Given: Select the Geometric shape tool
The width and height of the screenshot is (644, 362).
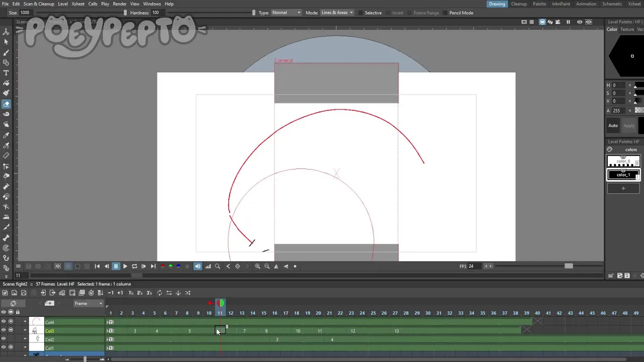Looking at the screenshot, I should (x=6, y=63).
